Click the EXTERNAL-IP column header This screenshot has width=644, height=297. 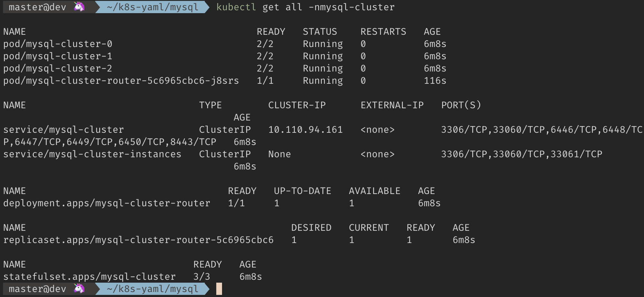(x=392, y=105)
